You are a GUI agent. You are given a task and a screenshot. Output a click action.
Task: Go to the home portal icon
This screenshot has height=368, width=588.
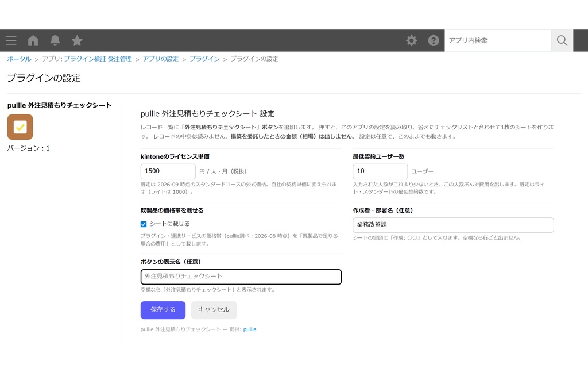coord(33,41)
